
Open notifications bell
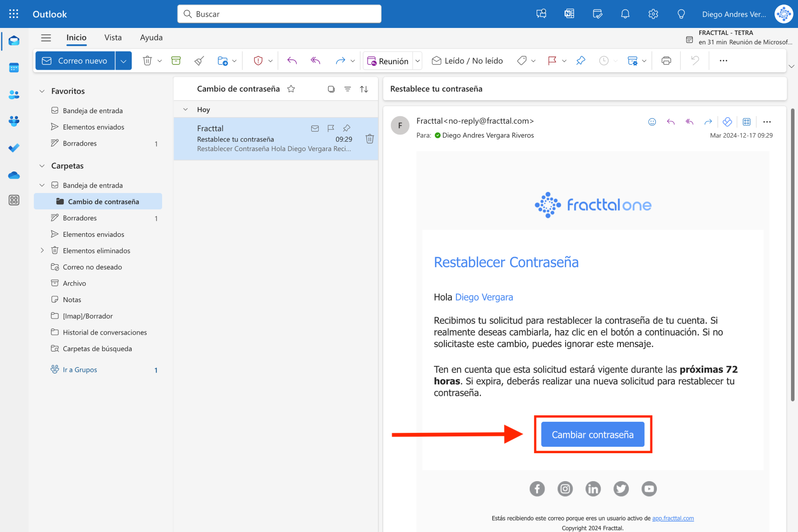(625, 14)
